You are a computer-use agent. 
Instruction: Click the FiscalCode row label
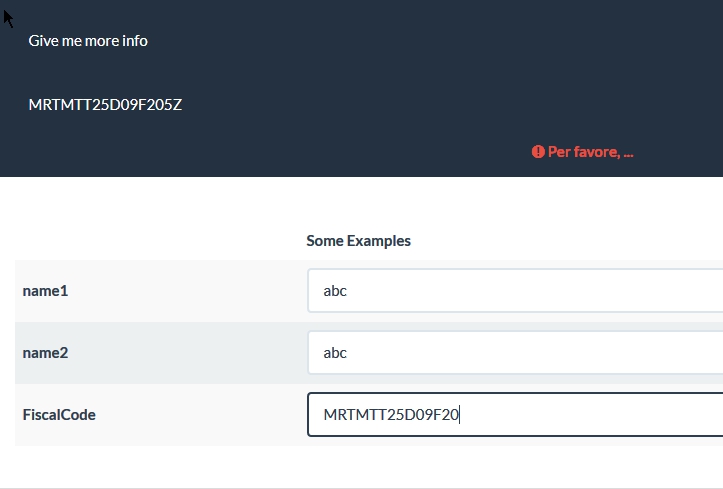pos(59,415)
